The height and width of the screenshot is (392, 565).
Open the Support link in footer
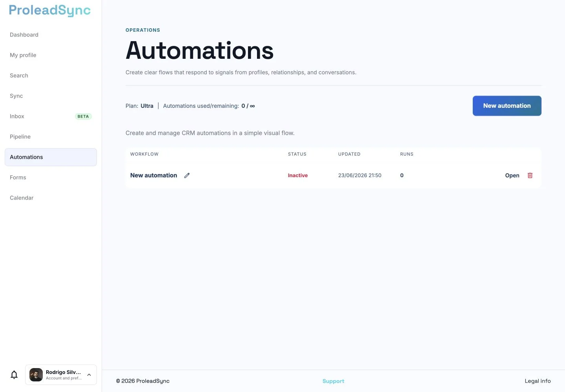333,381
